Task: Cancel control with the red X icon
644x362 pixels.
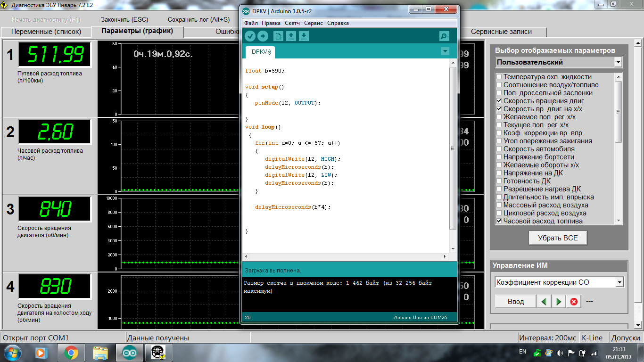Action: click(574, 301)
